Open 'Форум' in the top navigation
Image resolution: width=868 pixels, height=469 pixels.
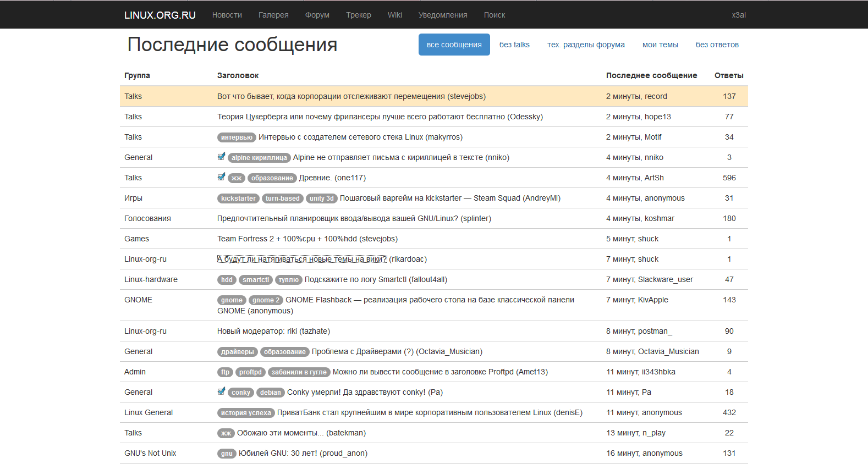click(317, 15)
